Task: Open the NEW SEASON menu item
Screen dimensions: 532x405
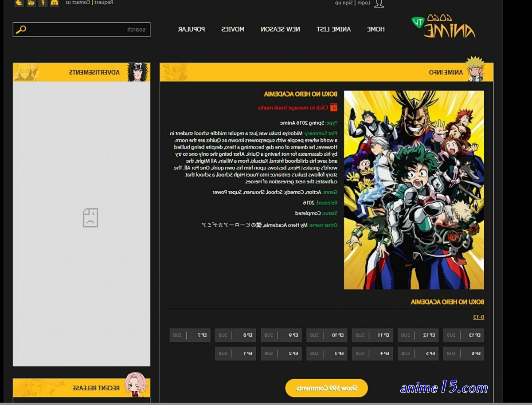Action: 280,29
